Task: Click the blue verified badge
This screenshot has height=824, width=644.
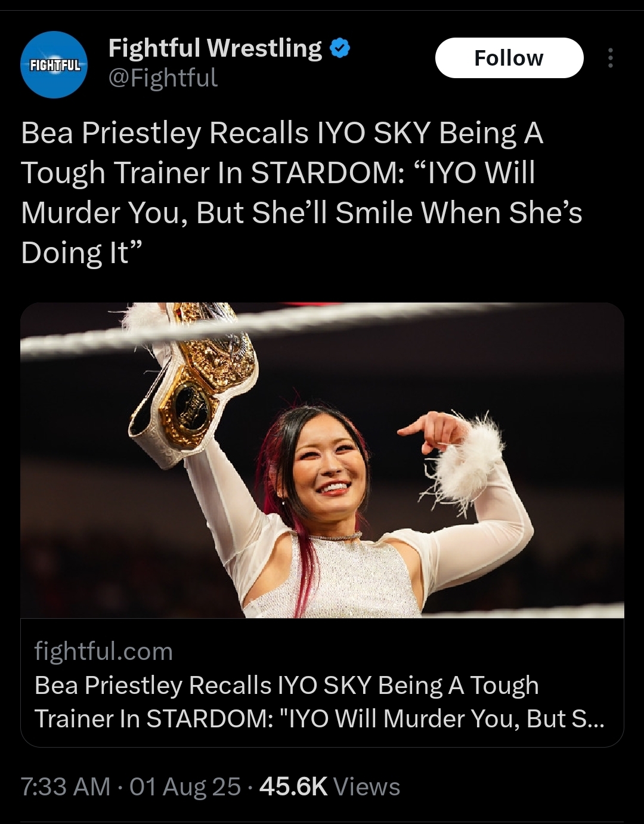Action: (339, 48)
